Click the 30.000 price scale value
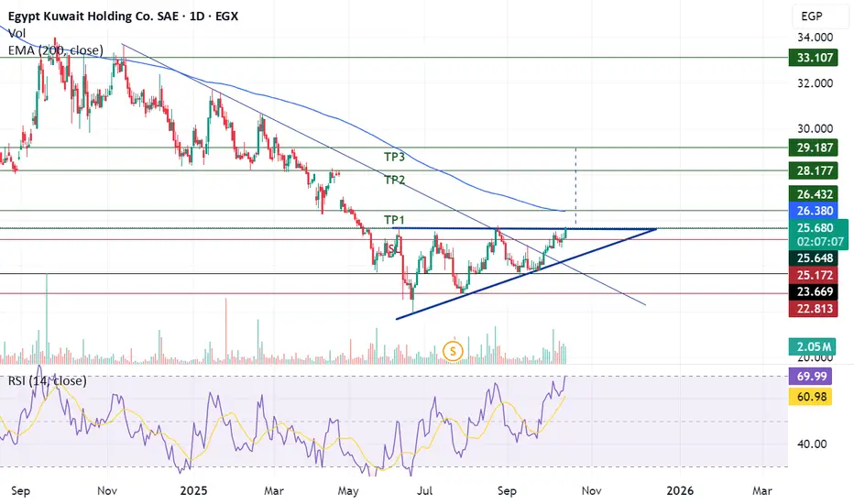 pyautogui.click(x=815, y=128)
